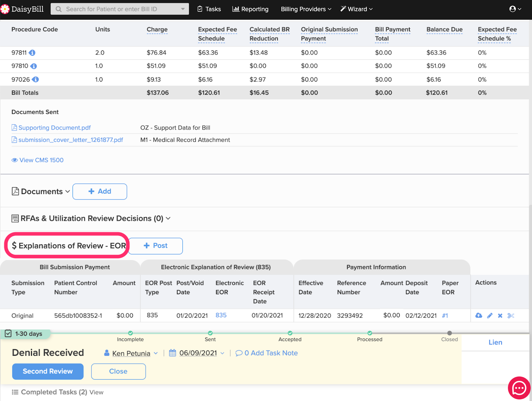Expand RFAs & Utilization Review Decisions section
The image size is (532, 401).
tap(91, 219)
